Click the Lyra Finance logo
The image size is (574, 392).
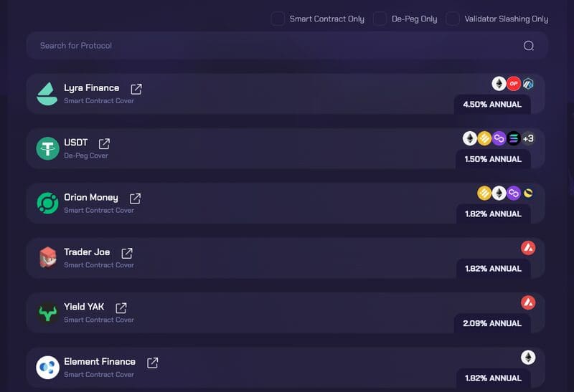pos(47,94)
